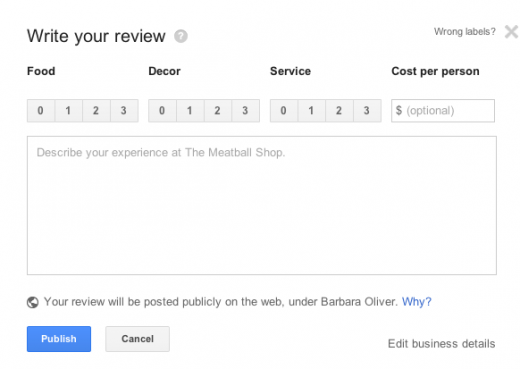Rate Decor as 1
520x369 pixels.
[x=190, y=111]
